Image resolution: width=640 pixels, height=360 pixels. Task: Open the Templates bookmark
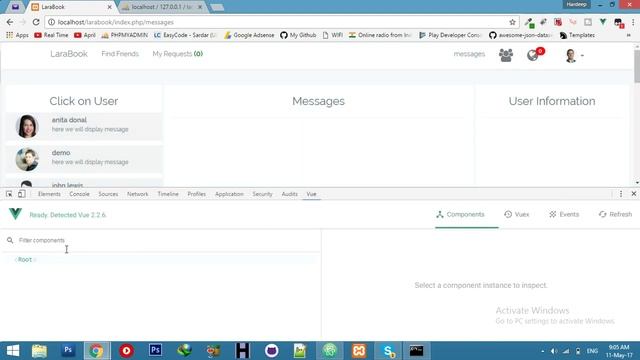click(x=577, y=35)
